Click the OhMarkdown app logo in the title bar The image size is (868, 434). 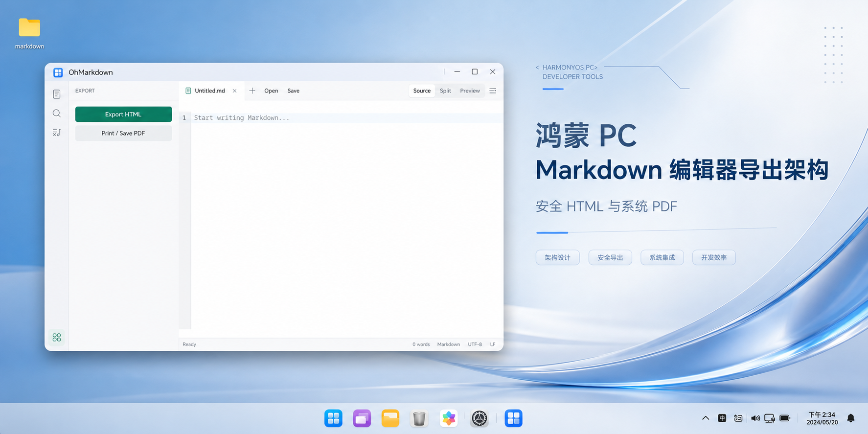(x=58, y=72)
